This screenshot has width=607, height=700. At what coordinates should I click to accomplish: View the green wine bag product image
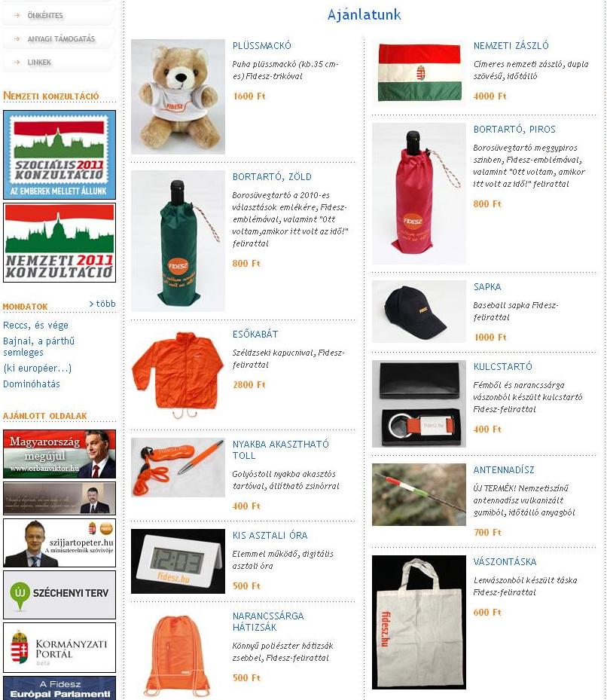click(178, 241)
